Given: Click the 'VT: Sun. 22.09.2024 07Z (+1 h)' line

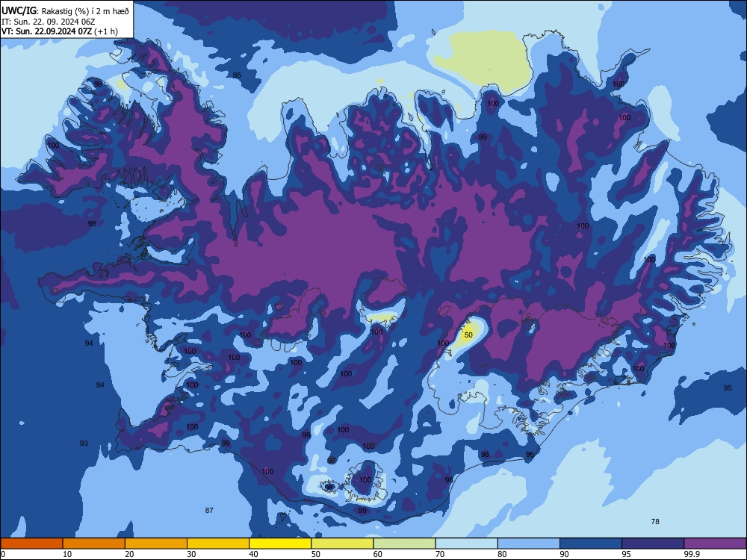Looking at the screenshot, I should (x=60, y=31).
